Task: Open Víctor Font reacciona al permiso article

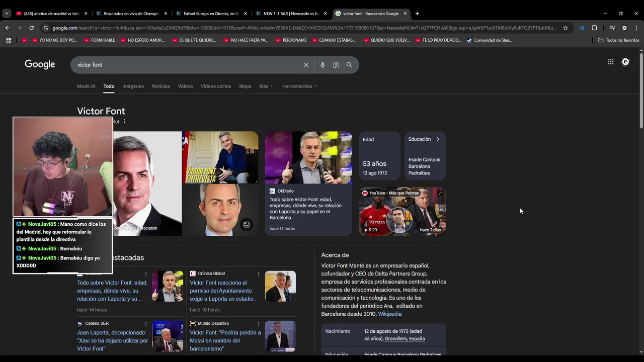Action: coord(224,291)
